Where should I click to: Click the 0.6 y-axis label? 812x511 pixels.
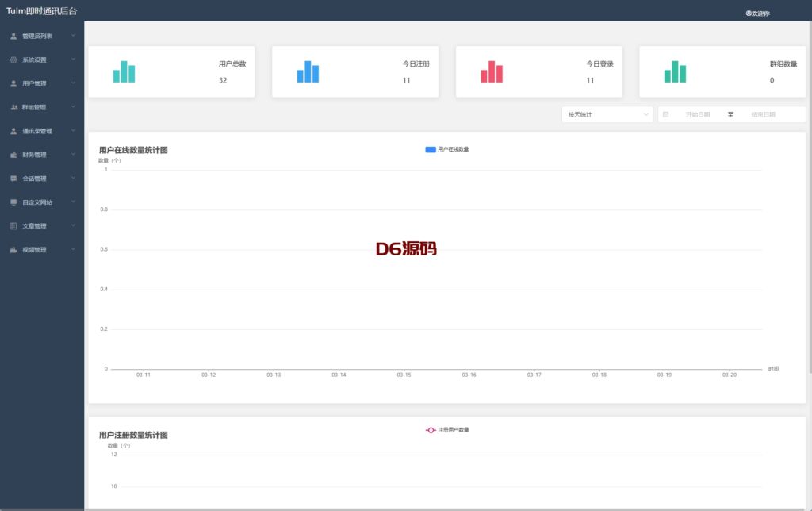[x=104, y=249]
